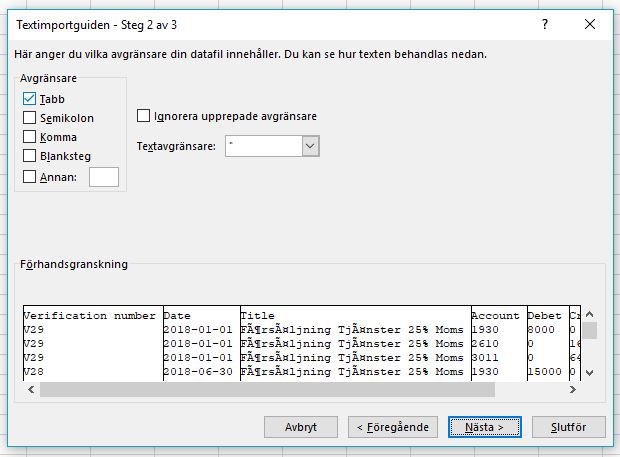Open the Textavgränsare dropdown
The width and height of the screenshot is (620, 457).
(x=310, y=147)
